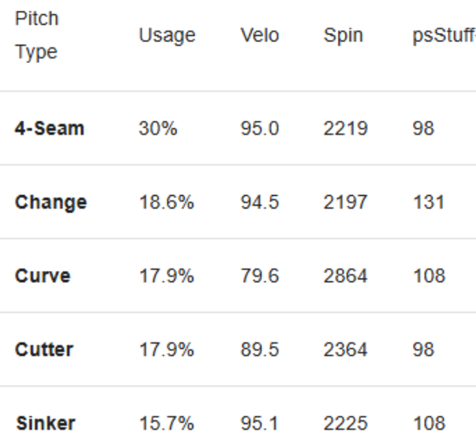
Task: Click the 79.6 velocity value
Action: point(260,276)
